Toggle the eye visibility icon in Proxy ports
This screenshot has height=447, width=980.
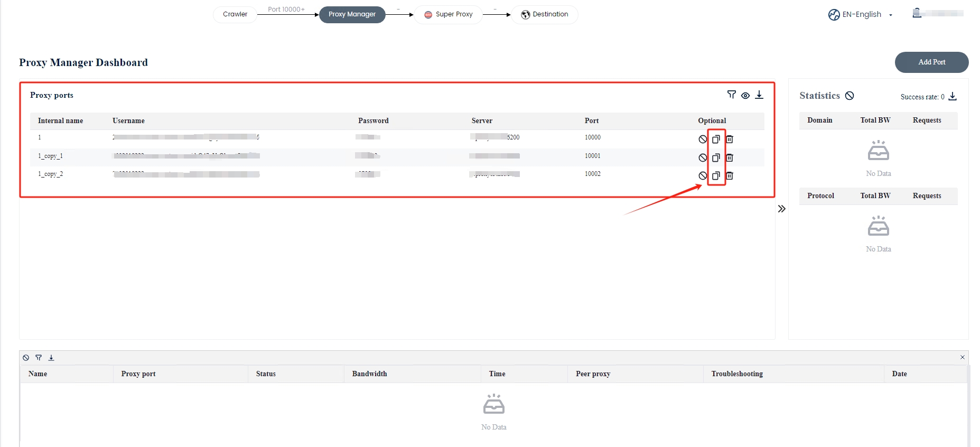pos(745,95)
